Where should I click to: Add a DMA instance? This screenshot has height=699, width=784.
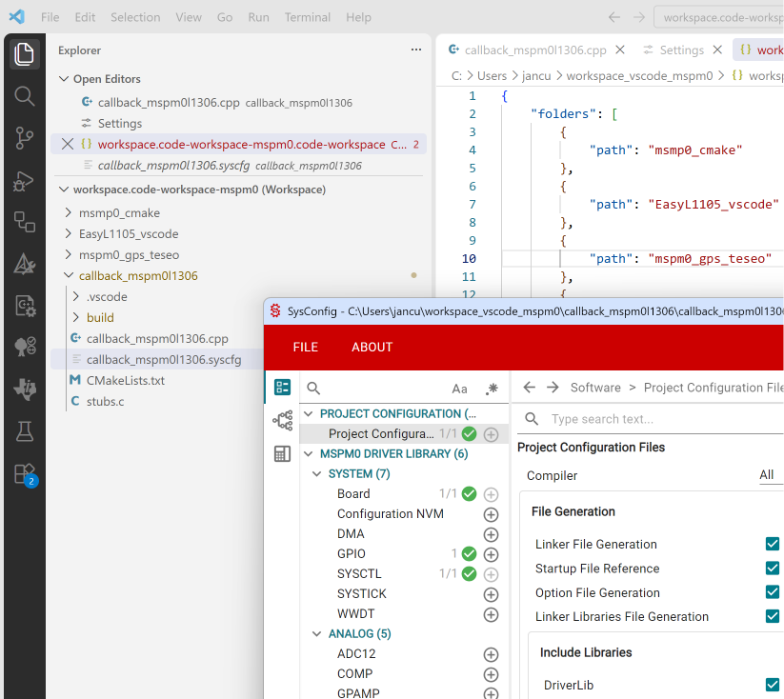(x=491, y=534)
